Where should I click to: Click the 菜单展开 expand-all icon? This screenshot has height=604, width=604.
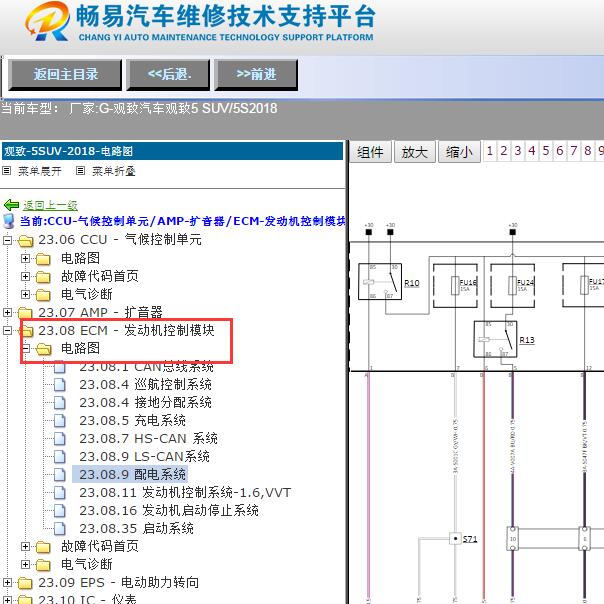point(7,171)
